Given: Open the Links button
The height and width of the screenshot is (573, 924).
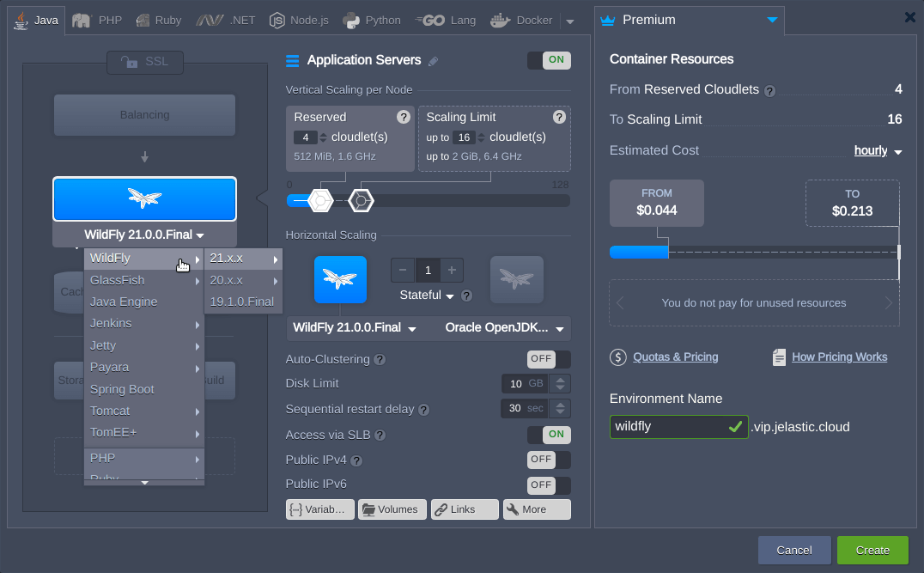Looking at the screenshot, I should coord(465,509).
